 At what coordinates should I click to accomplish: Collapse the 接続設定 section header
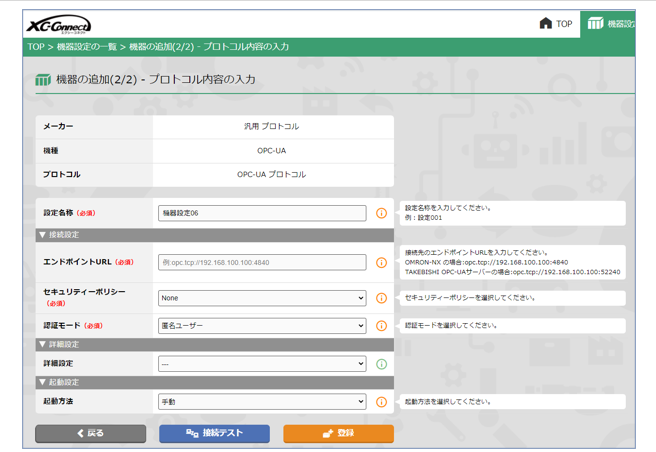tap(58, 235)
